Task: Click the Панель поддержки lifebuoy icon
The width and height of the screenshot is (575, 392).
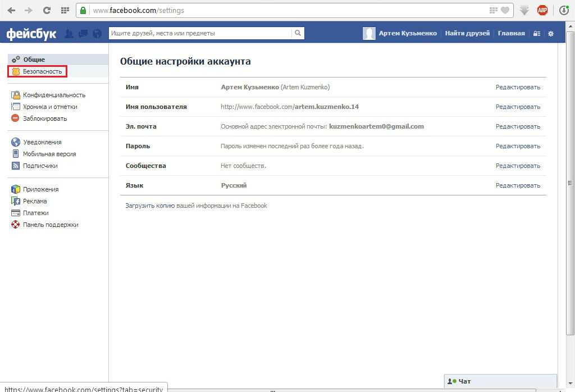Action: point(15,225)
